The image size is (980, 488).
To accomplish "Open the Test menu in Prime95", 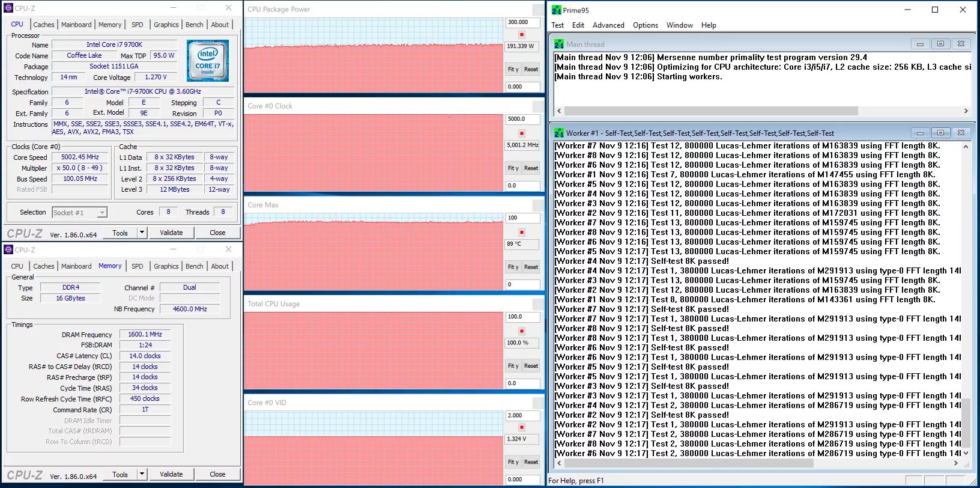I will point(558,25).
